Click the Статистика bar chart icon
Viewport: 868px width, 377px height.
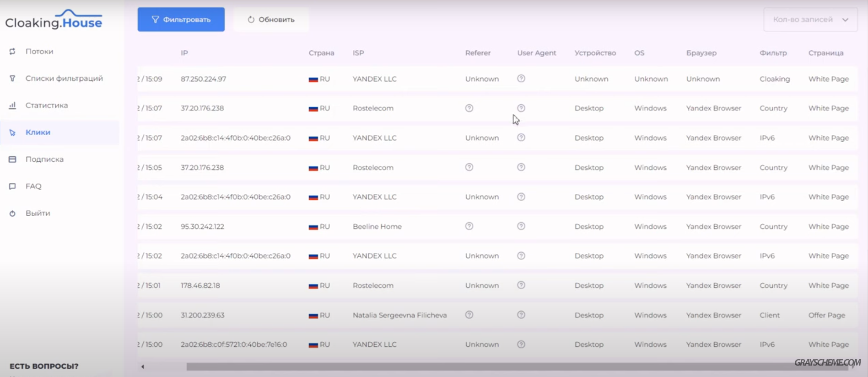point(12,105)
